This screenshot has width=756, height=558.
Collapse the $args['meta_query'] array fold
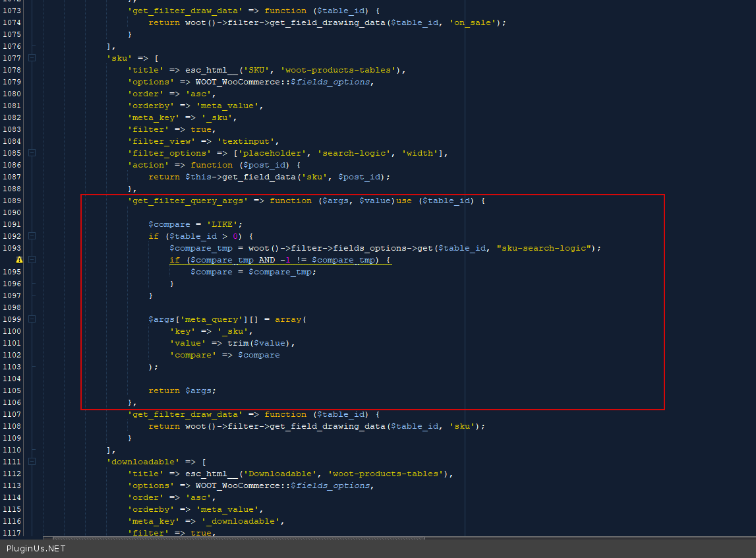(32, 319)
